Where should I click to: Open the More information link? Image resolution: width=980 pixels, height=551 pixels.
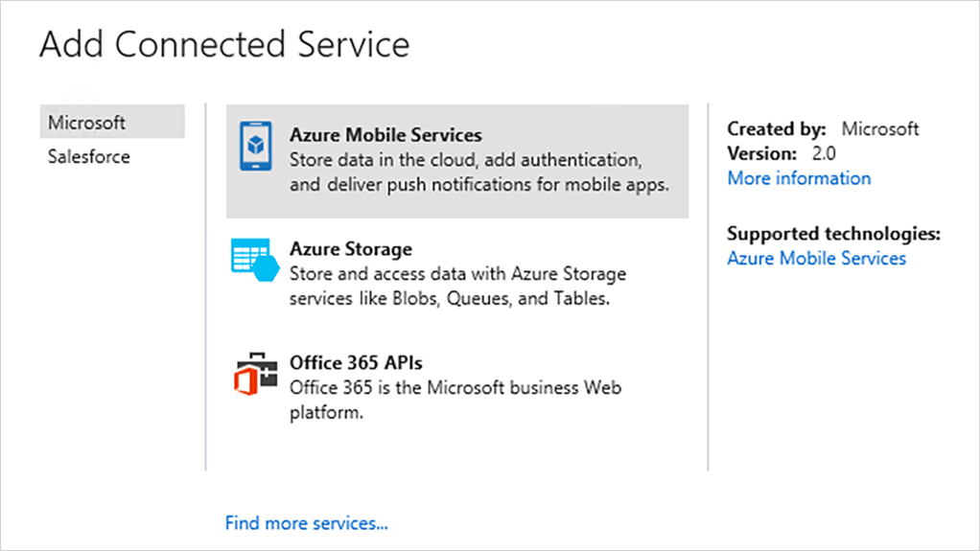click(x=799, y=178)
